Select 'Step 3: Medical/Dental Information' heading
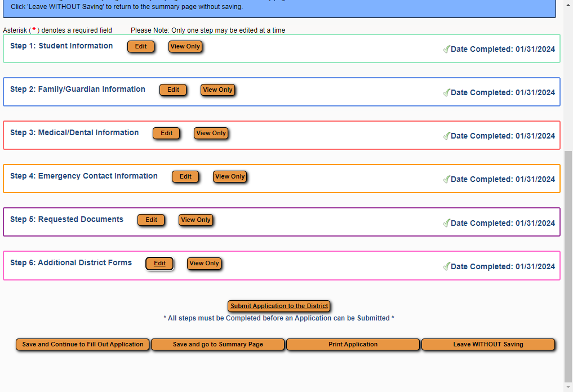The width and height of the screenshot is (573, 392). pyautogui.click(x=74, y=132)
